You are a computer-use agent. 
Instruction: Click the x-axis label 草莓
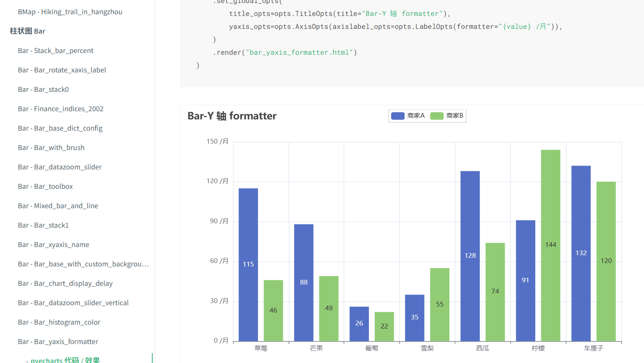pos(261,348)
